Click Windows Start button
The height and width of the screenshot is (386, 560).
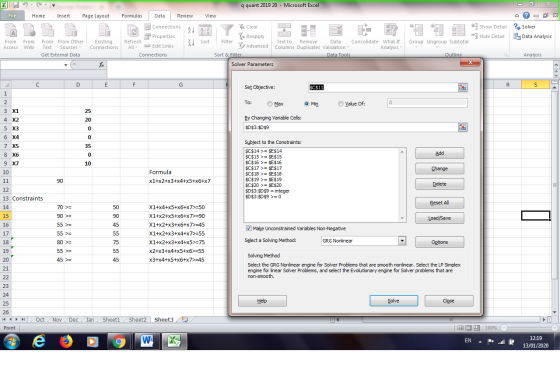click(x=12, y=341)
